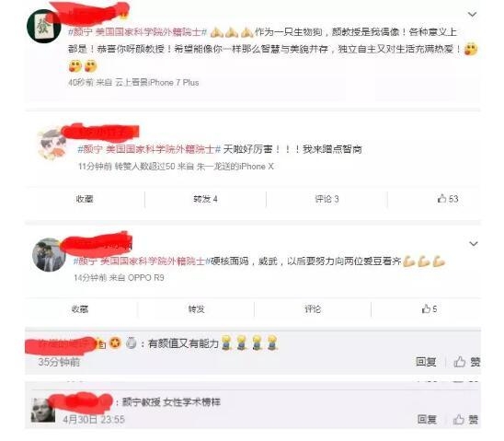Click 收藏 under the iPhone X post
Image resolution: width=504 pixels, height=441 pixels.
(x=85, y=199)
